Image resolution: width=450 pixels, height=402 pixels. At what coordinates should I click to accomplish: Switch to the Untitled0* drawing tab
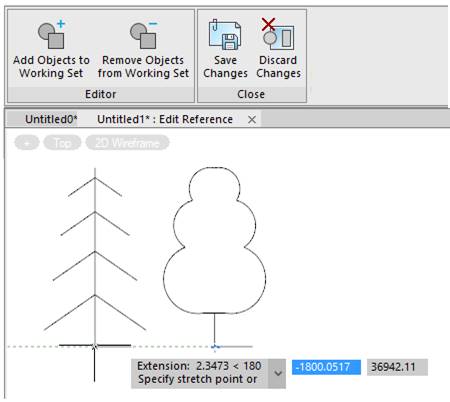(51, 119)
